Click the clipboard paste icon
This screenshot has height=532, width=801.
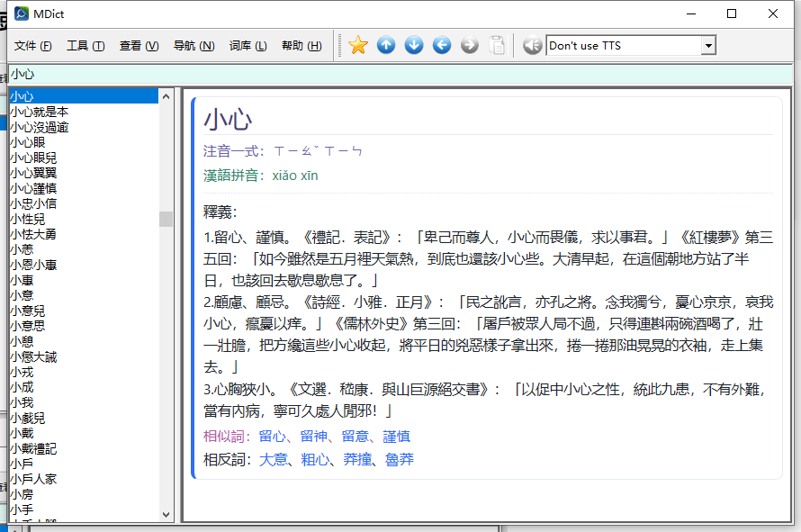[x=497, y=45]
